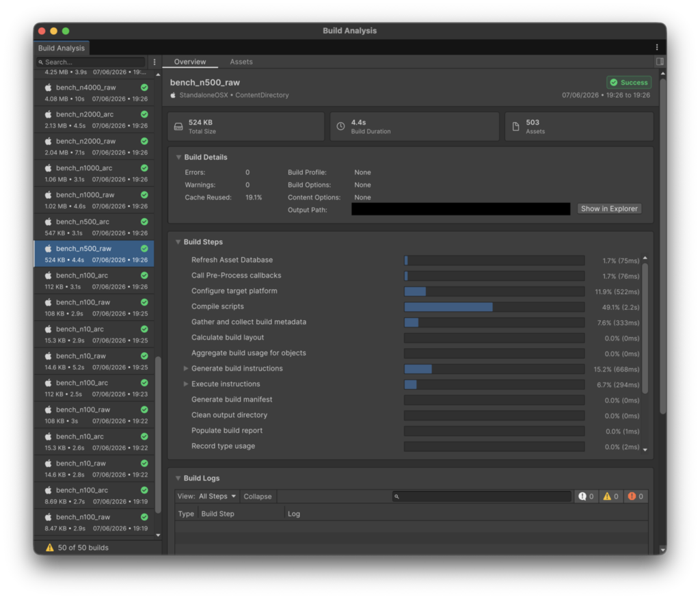Image resolution: width=700 pixels, height=599 pixels.
Task: Click green check on bench_n4000_raw
Action: pyautogui.click(x=144, y=88)
